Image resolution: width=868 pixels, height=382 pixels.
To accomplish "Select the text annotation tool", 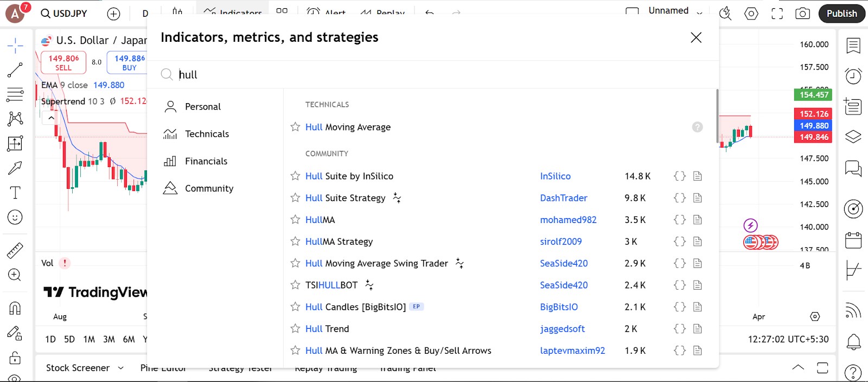I will click(x=15, y=193).
